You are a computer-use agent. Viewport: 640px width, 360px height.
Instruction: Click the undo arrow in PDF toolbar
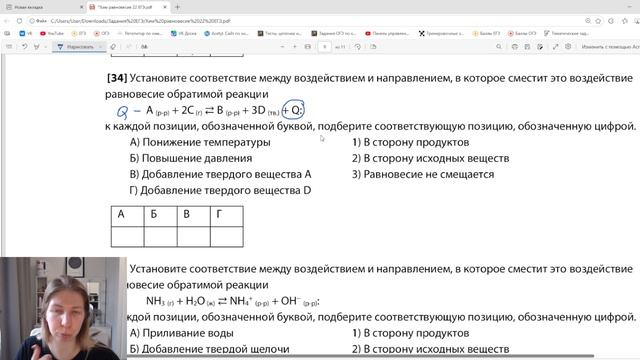[x=24, y=47]
